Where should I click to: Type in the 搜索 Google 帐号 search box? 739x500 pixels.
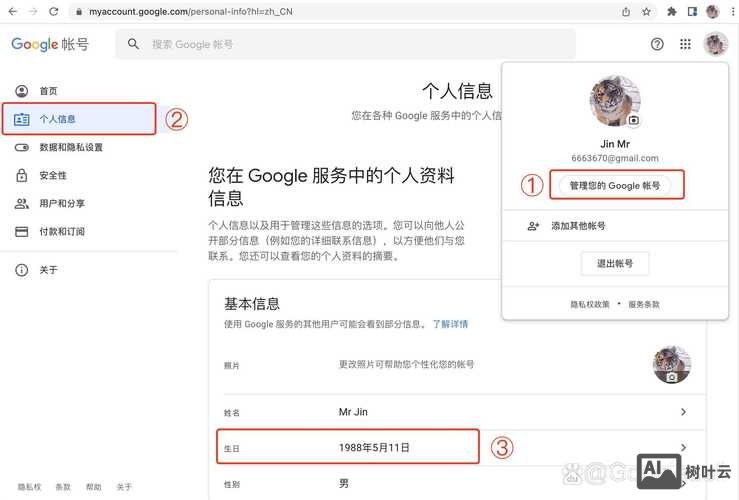tap(345, 44)
